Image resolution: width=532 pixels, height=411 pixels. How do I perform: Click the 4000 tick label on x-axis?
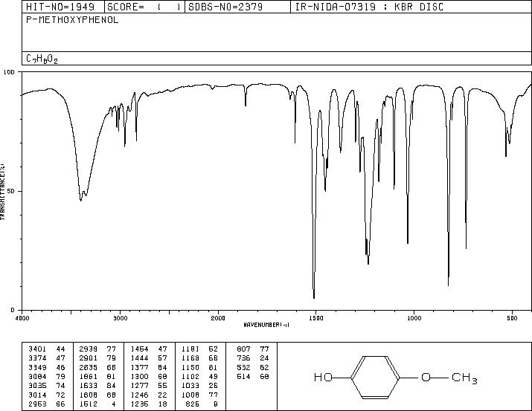click(22, 318)
